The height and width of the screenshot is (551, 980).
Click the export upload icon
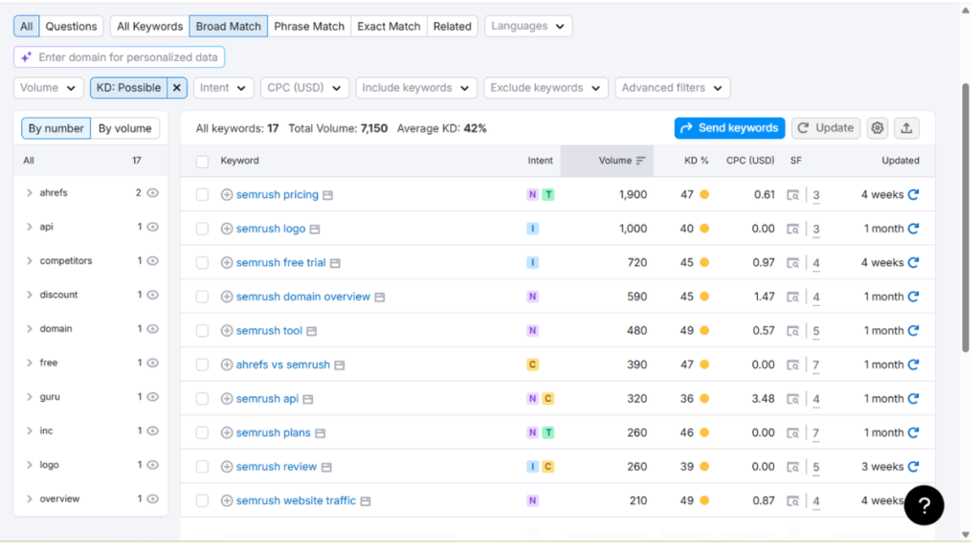click(907, 129)
